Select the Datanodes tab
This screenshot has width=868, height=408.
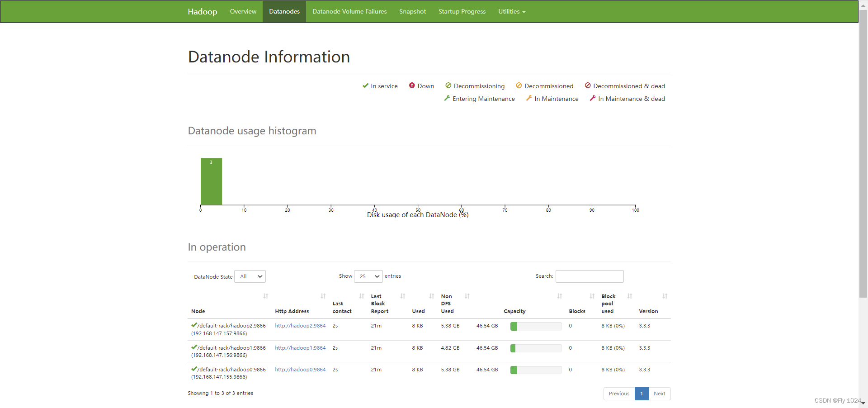click(284, 11)
